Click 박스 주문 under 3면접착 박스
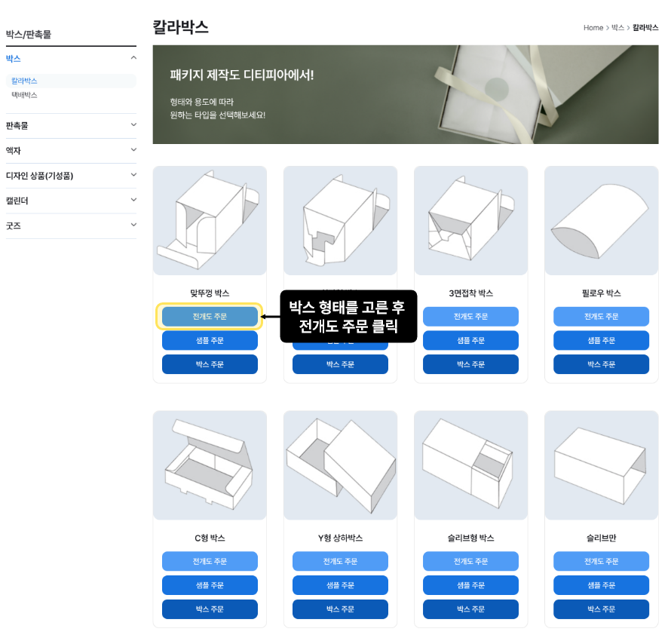The image size is (671, 644). pos(470,364)
